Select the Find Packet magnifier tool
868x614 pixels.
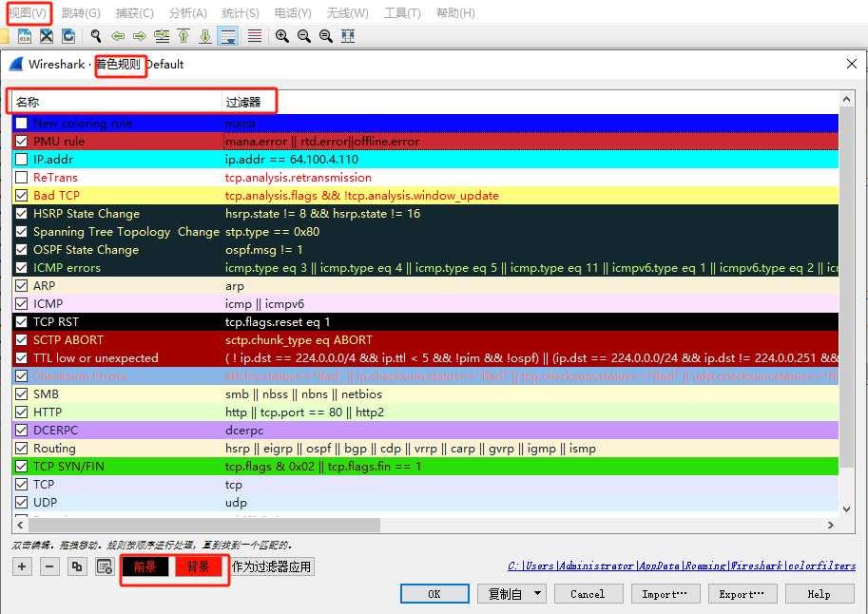[97, 35]
